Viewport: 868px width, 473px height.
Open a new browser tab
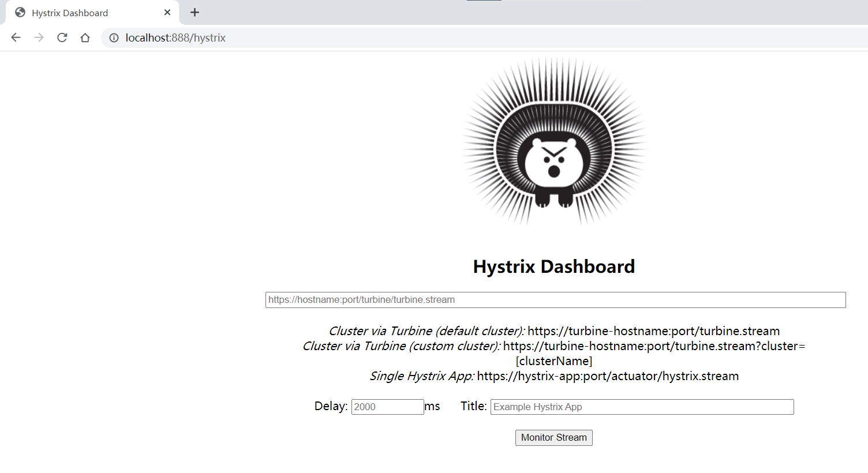[195, 12]
